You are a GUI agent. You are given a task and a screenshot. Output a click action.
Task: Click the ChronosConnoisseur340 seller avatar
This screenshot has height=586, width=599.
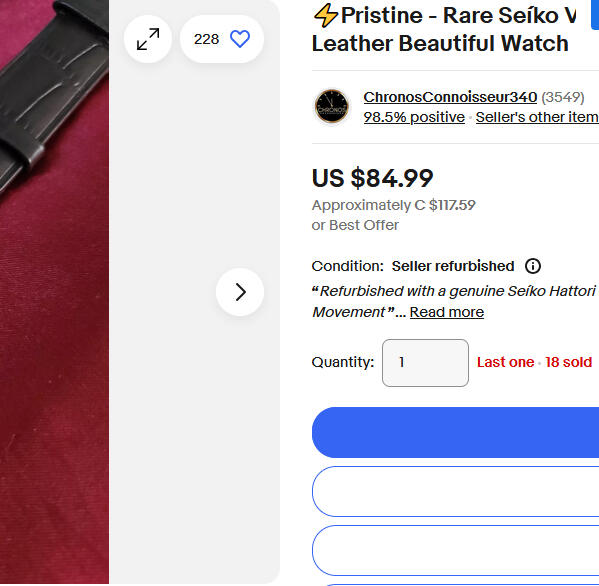[332, 107]
